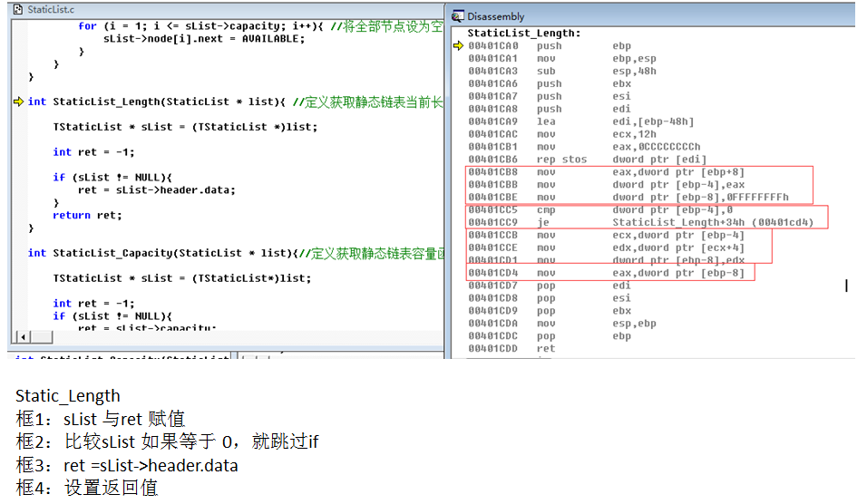Select disassembly line 00401CA9 lea edi,[ebp-48h]
The height and width of the screenshot is (504, 867).
581,121
